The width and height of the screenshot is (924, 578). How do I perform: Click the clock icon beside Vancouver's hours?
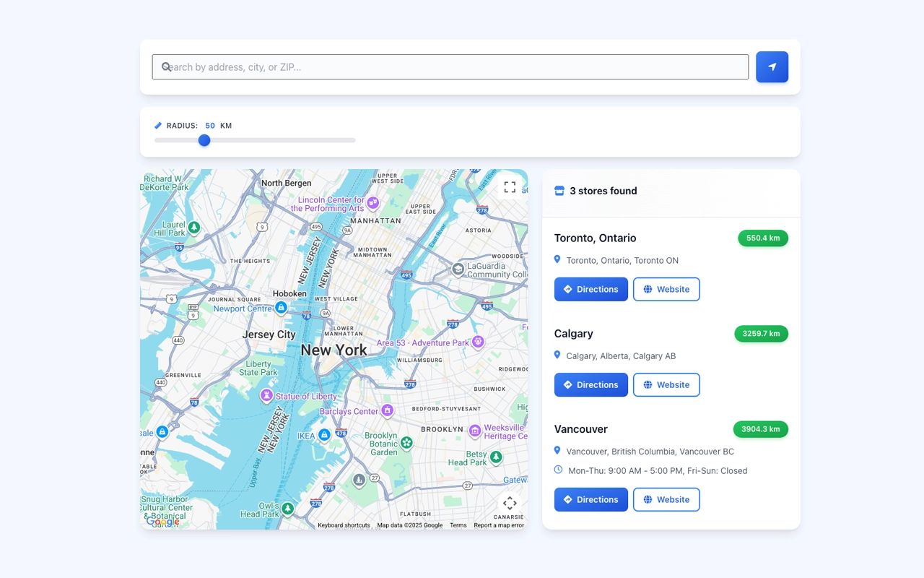tap(557, 470)
